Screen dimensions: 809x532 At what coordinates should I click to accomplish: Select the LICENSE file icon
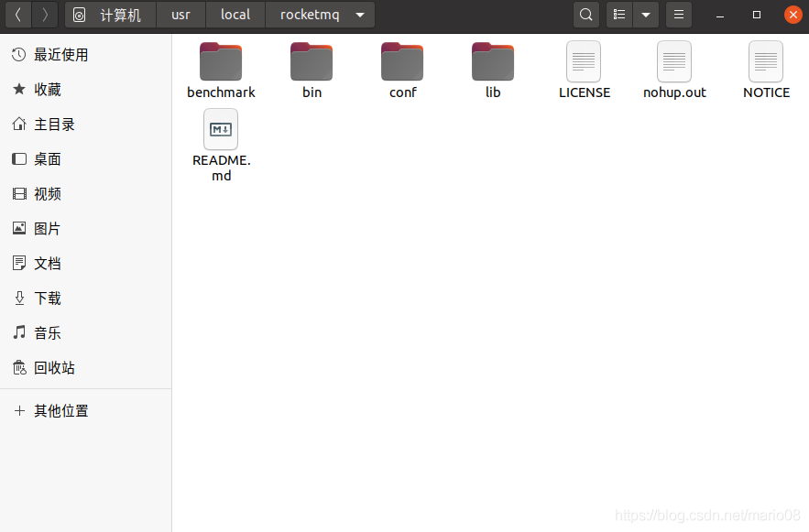[x=584, y=61]
